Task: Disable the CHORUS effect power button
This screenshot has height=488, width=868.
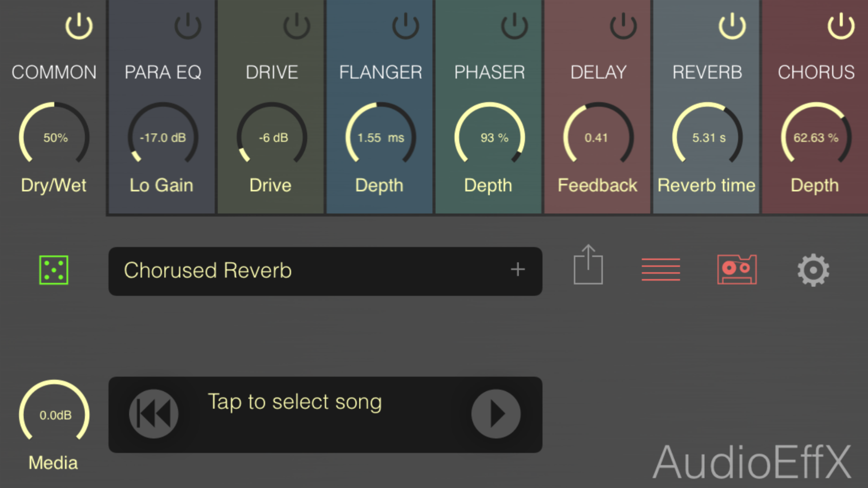Action: pyautogui.click(x=841, y=26)
